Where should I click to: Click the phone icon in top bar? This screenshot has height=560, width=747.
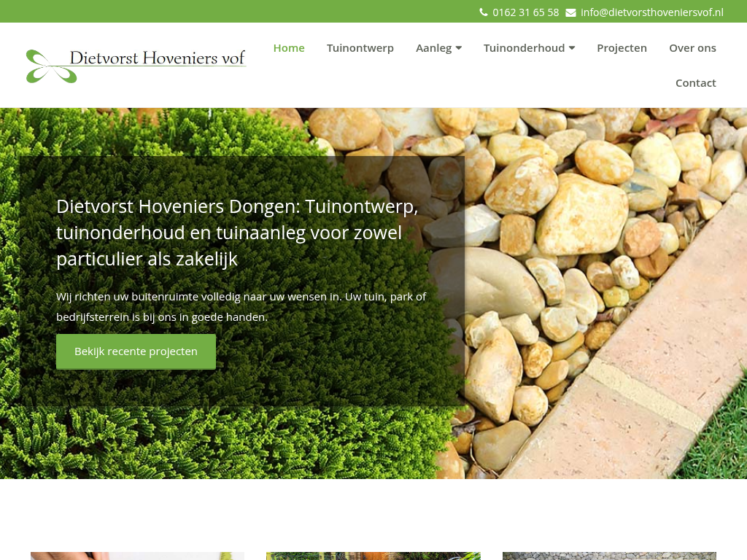[483, 12]
